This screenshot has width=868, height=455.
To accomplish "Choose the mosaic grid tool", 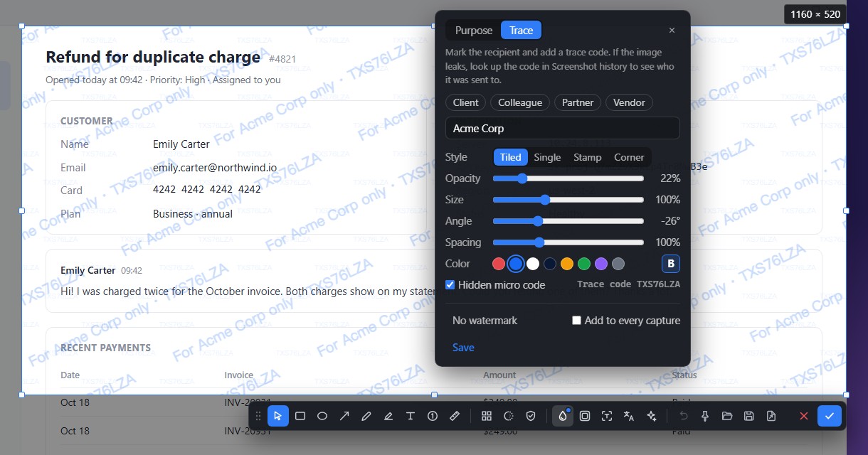I will point(487,416).
